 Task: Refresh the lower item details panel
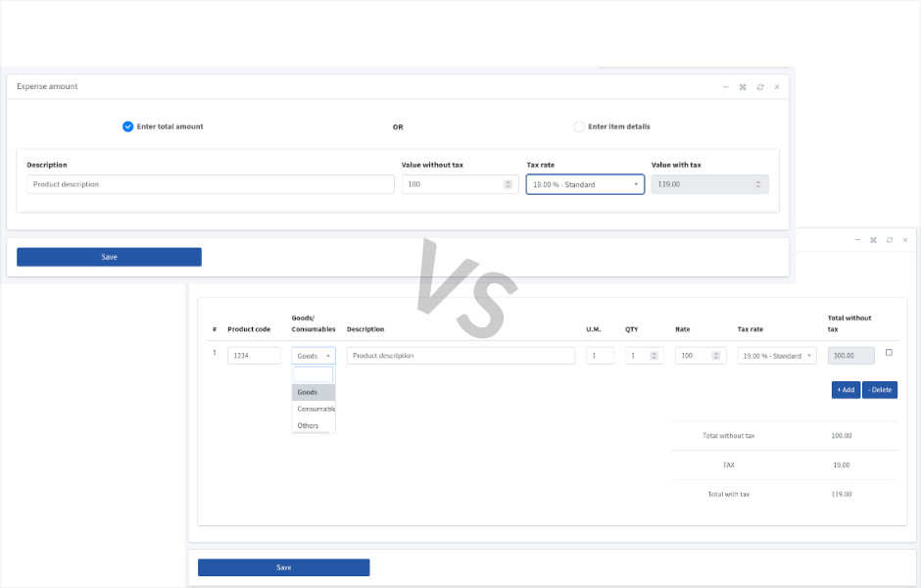(890, 240)
